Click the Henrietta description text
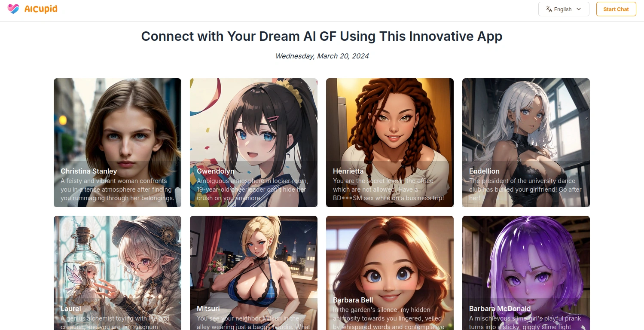644x330 pixels. click(389, 189)
